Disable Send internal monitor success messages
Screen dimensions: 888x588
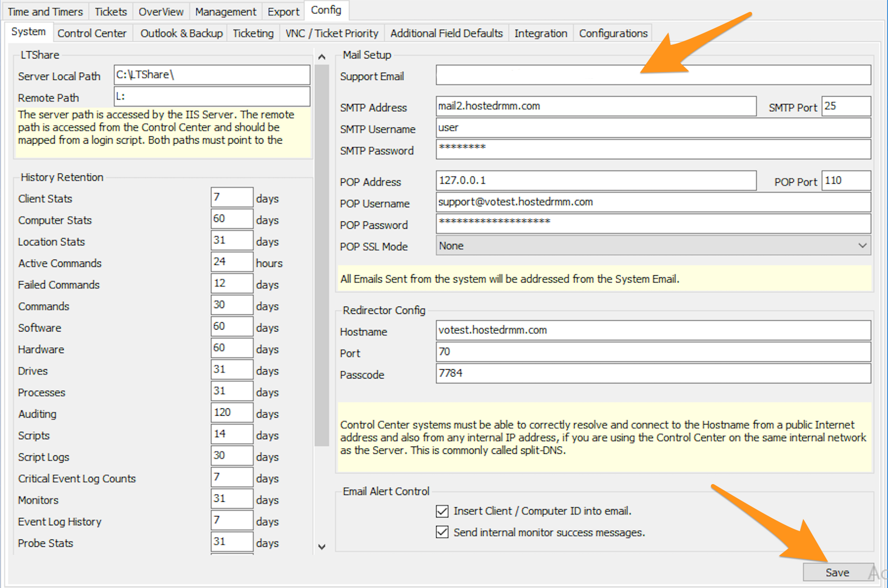[441, 532]
